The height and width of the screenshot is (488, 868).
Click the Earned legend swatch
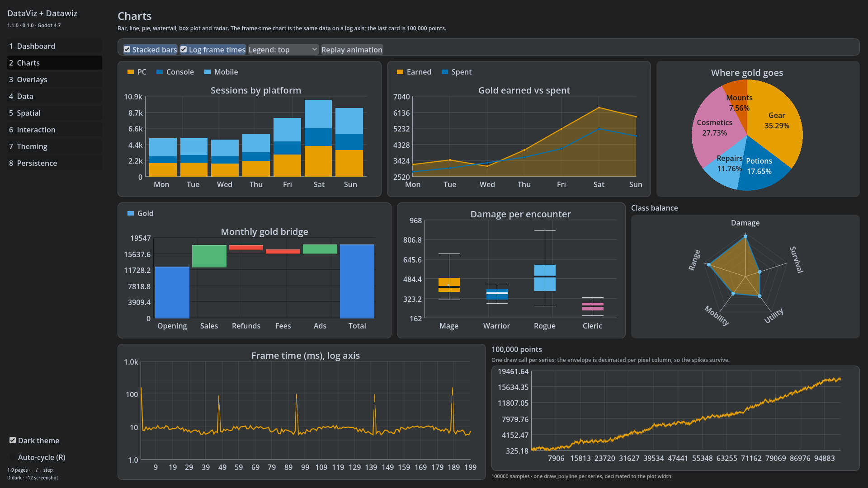[x=400, y=72]
